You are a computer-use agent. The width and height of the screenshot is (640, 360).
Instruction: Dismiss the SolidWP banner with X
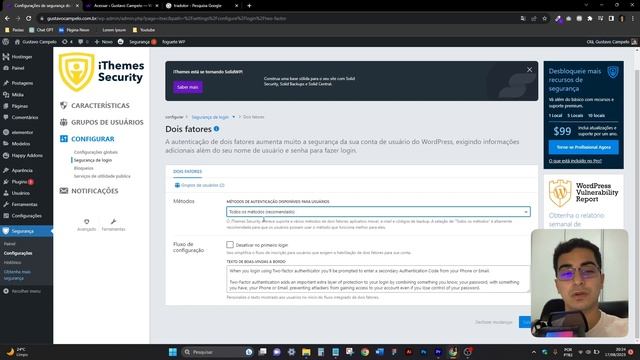(x=529, y=70)
